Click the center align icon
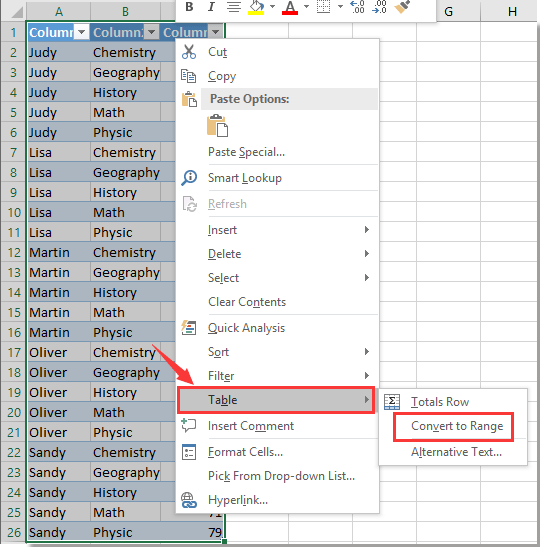 coord(234,7)
